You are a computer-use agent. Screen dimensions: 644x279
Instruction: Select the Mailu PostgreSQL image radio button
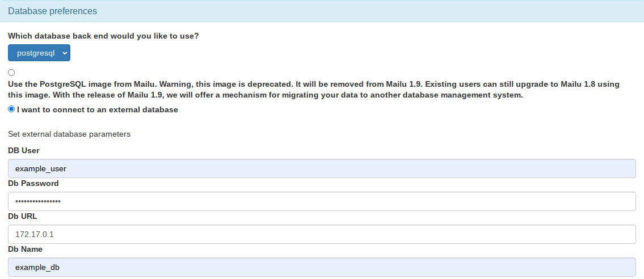point(11,73)
